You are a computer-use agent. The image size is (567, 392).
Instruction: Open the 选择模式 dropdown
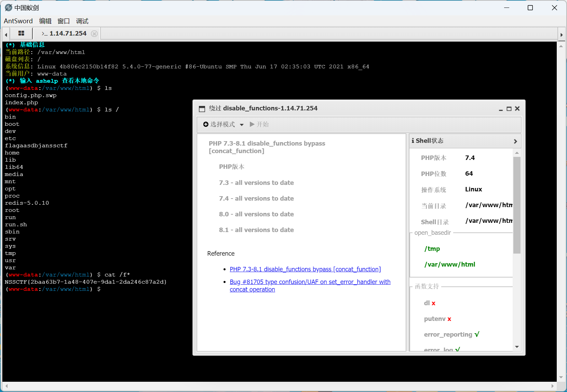tap(224, 124)
